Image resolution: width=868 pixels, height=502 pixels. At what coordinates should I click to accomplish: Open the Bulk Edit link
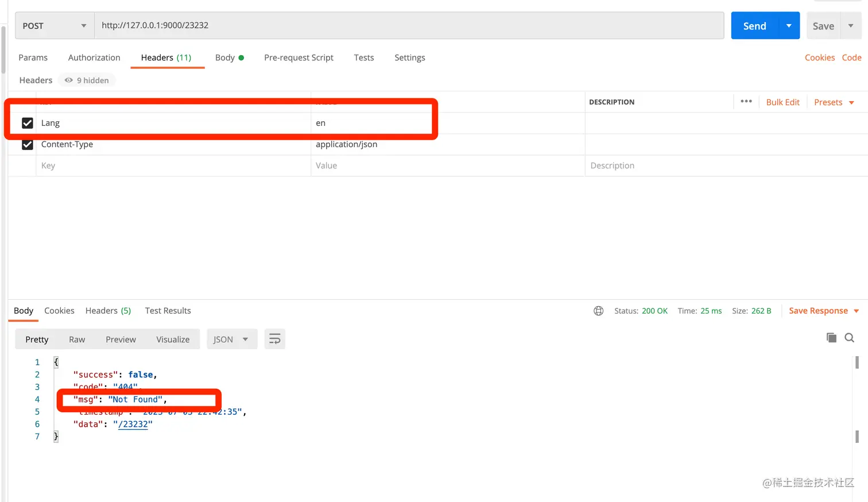(782, 102)
